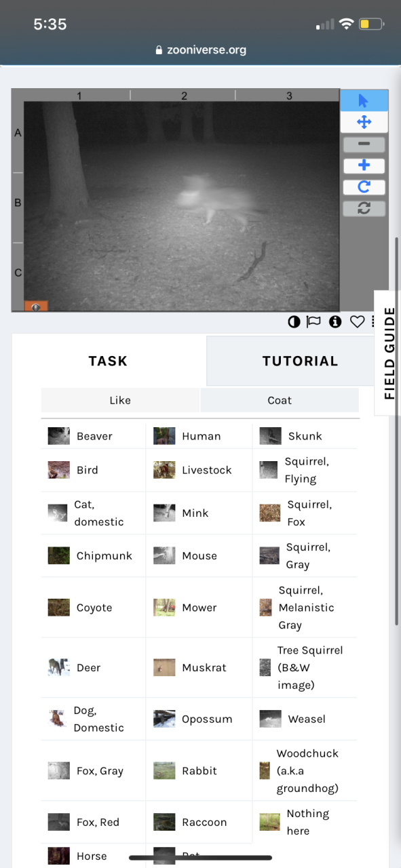Open subject metadata info icon

click(335, 322)
